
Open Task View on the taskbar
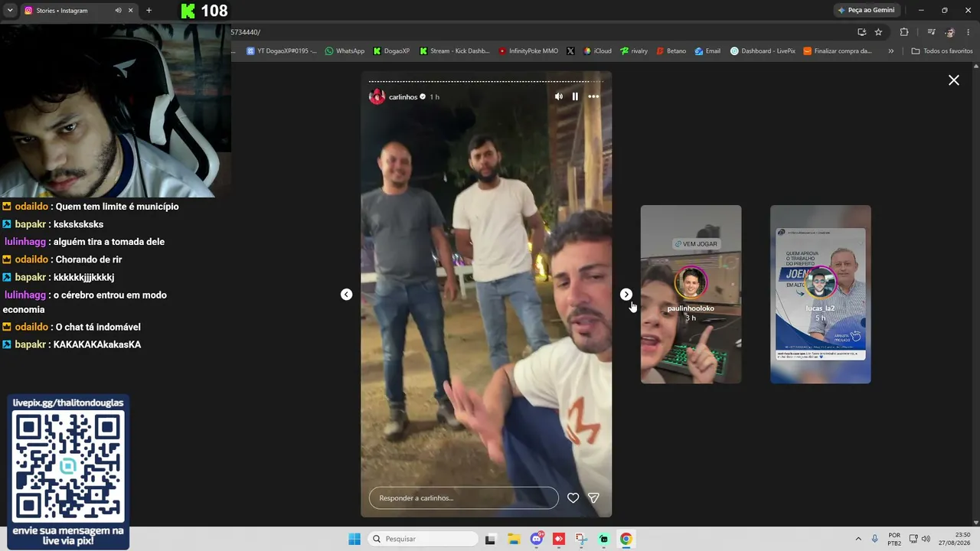tap(491, 539)
